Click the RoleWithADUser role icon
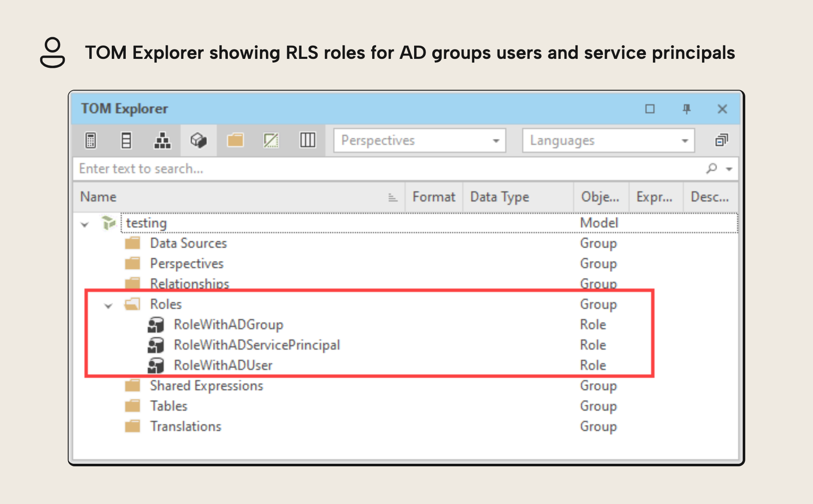The image size is (813, 504). pyautogui.click(x=156, y=366)
